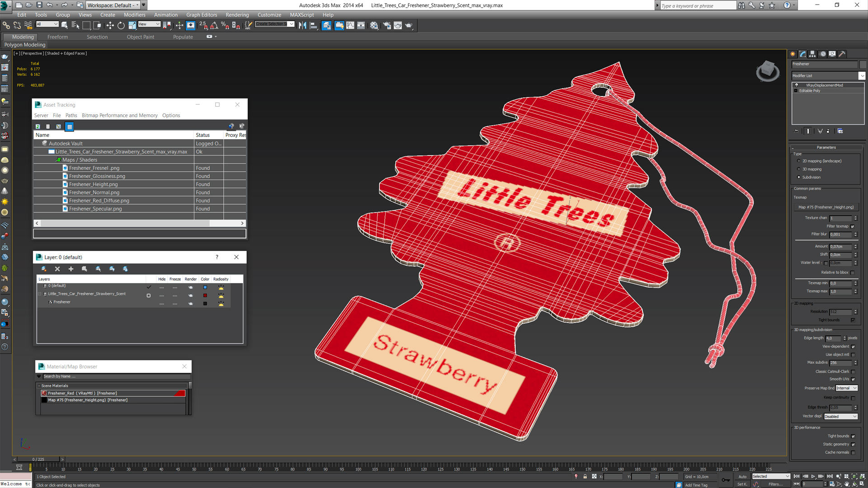Screen dimensions: 868x488
Task: Click Add Selected Objects plus icon in Layer dialog
Action: click(x=71, y=269)
